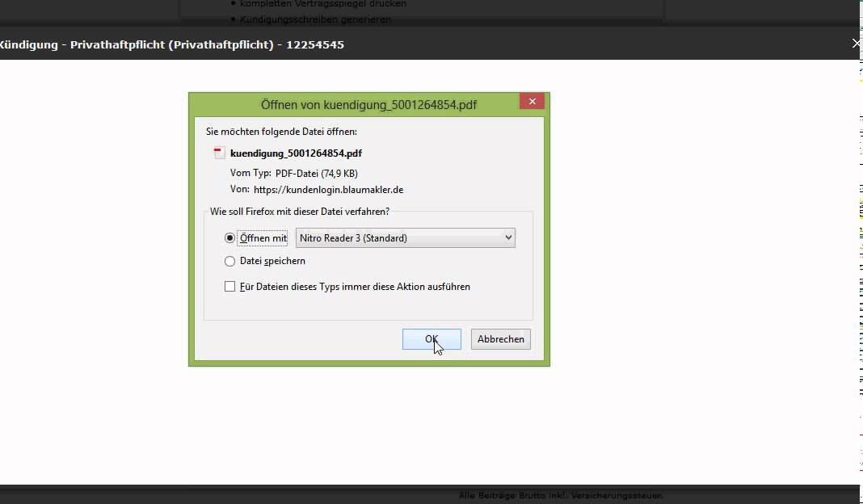Click the 'Datei speichern' label text

click(x=272, y=262)
